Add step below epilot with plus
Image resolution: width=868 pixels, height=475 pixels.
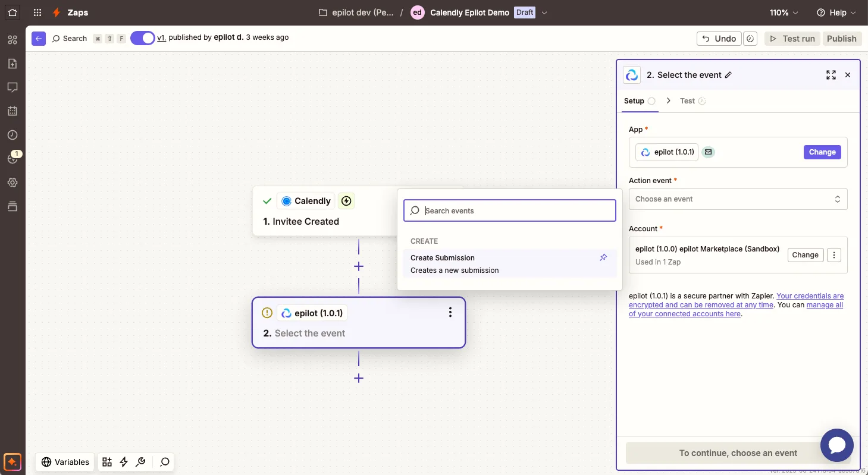point(359,378)
